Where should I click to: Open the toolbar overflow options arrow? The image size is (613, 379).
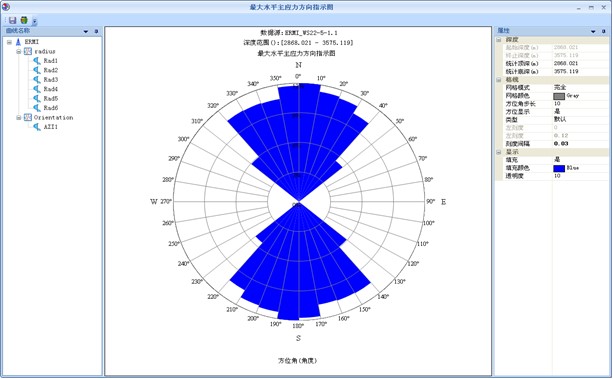[x=35, y=22]
